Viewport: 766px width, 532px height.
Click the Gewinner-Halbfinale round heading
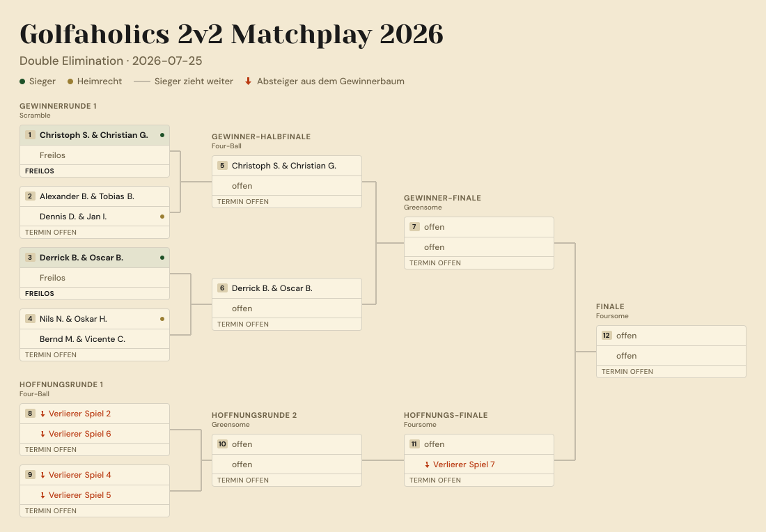point(261,136)
